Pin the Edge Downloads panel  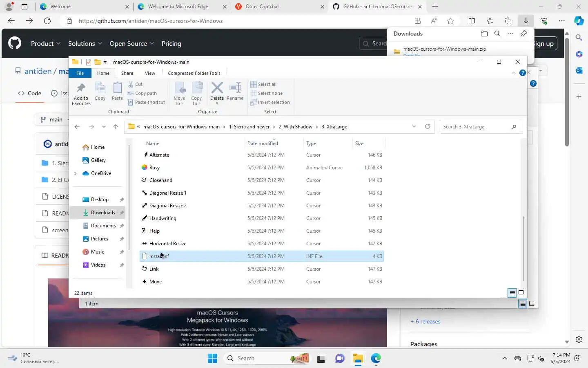[524, 34]
